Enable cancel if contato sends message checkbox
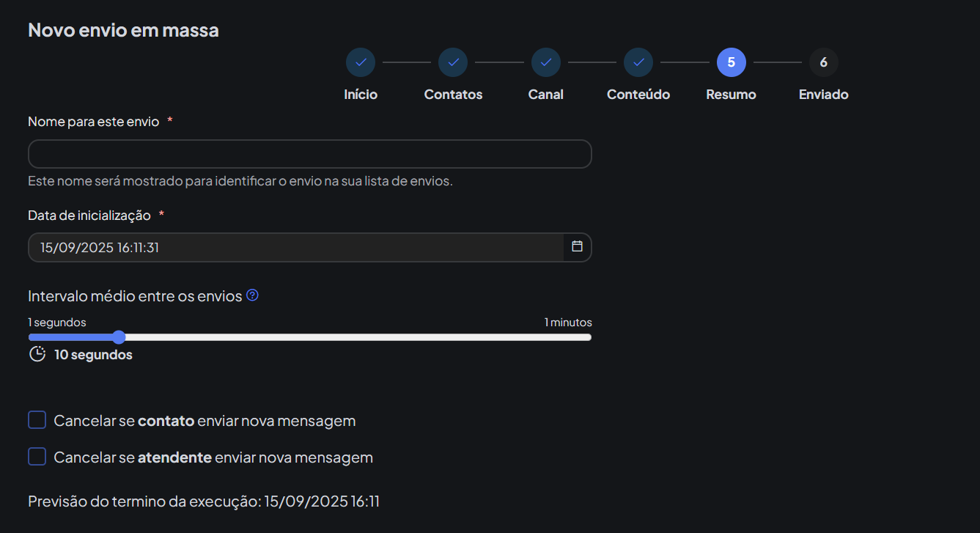Image resolution: width=980 pixels, height=533 pixels. (37, 420)
